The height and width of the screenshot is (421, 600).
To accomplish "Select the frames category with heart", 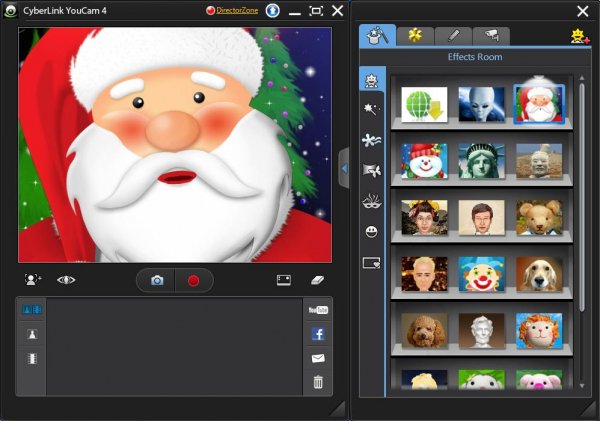I will [x=372, y=263].
